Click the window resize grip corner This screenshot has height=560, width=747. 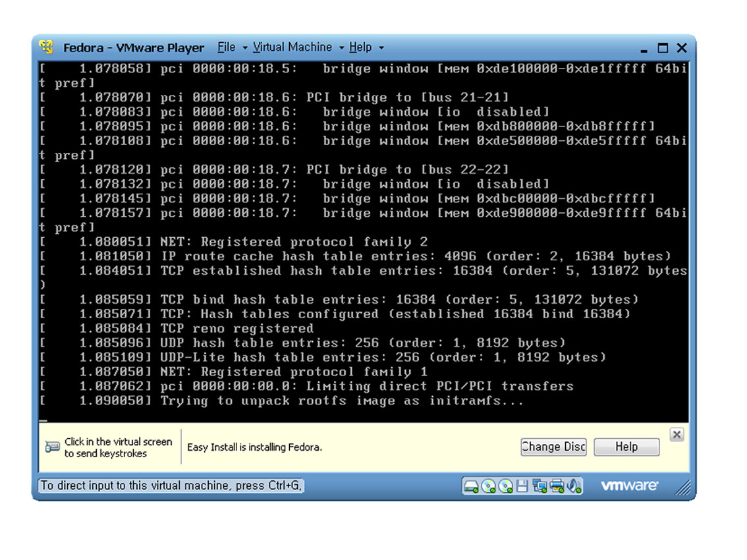682,487
